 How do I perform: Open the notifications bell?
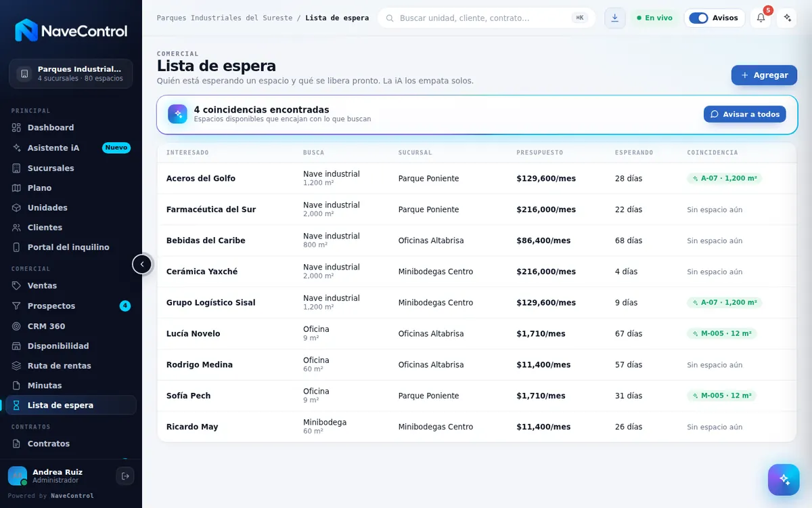(x=761, y=18)
